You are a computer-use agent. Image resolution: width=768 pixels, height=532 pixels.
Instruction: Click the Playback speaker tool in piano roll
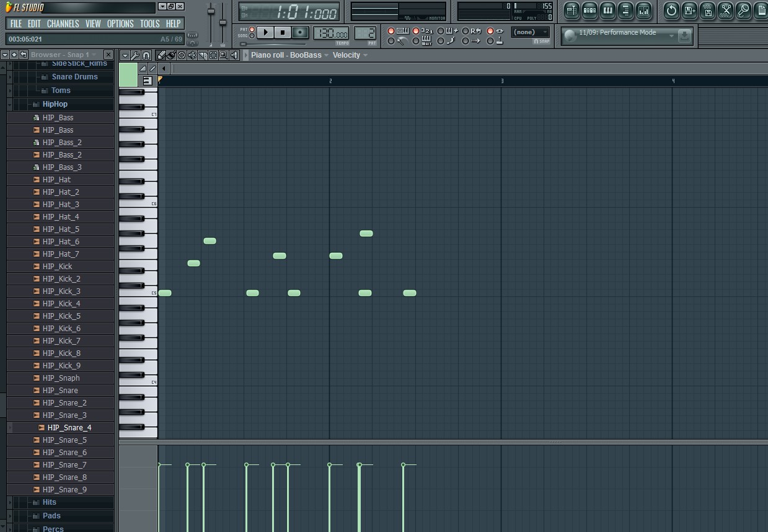coord(234,55)
